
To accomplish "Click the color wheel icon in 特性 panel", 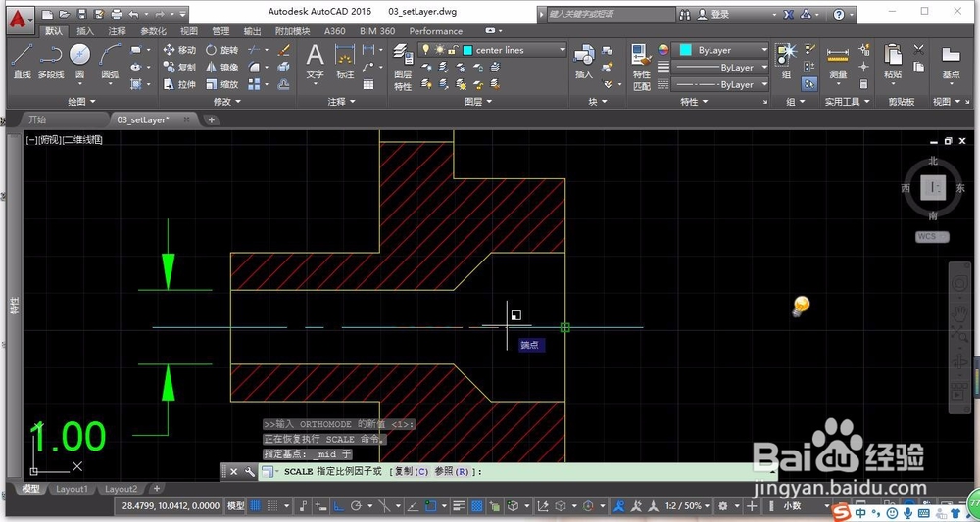I will (x=663, y=50).
